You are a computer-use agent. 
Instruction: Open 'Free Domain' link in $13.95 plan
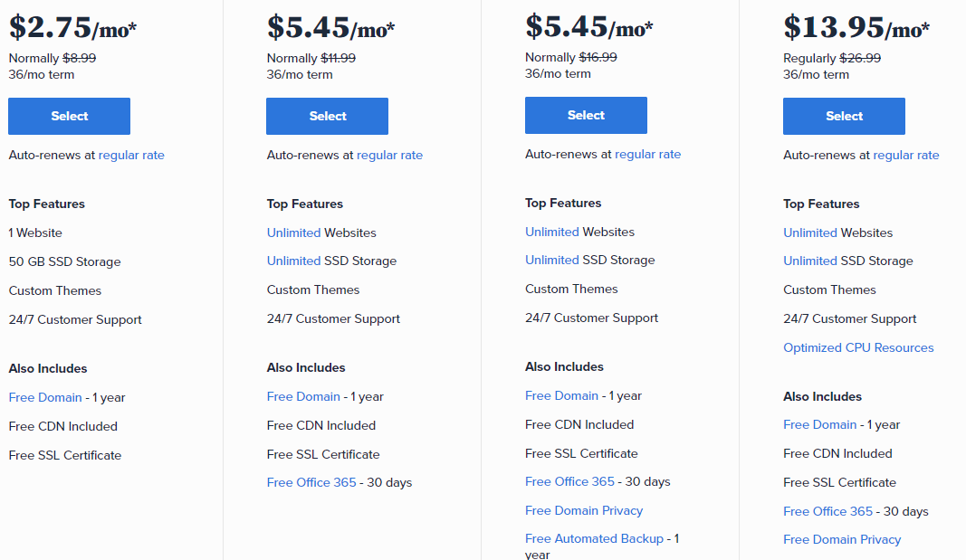click(x=819, y=425)
